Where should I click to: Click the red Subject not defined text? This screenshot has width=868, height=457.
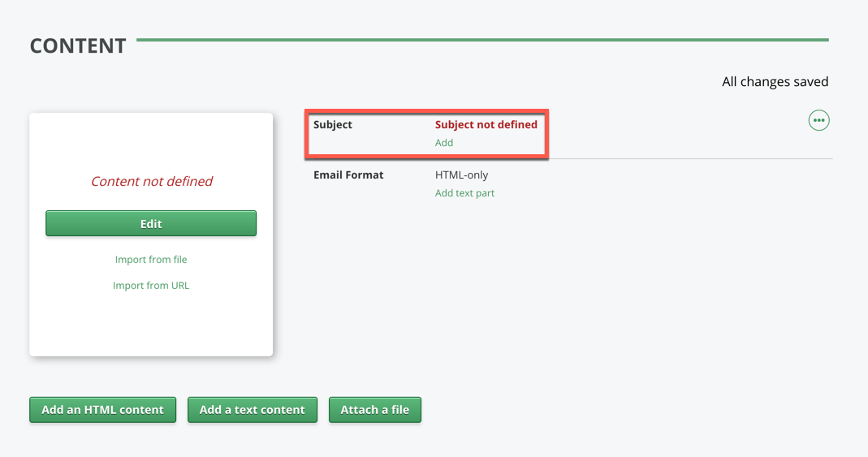(486, 125)
